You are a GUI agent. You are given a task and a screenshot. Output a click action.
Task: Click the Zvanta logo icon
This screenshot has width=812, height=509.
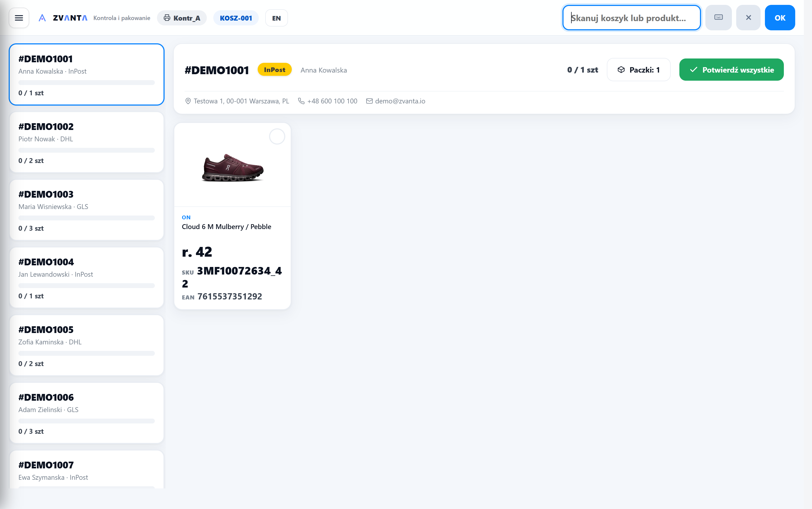[x=42, y=18]
